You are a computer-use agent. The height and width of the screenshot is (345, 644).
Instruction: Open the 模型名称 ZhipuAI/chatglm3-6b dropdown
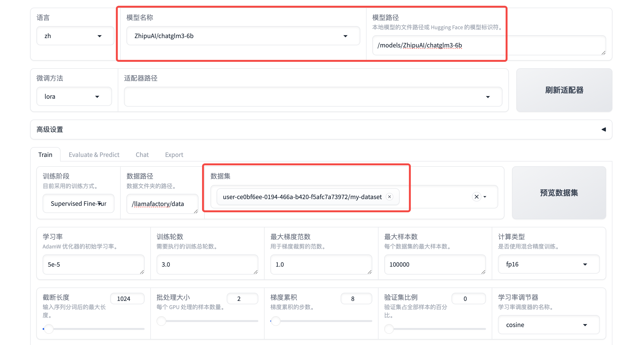[243, 36]
